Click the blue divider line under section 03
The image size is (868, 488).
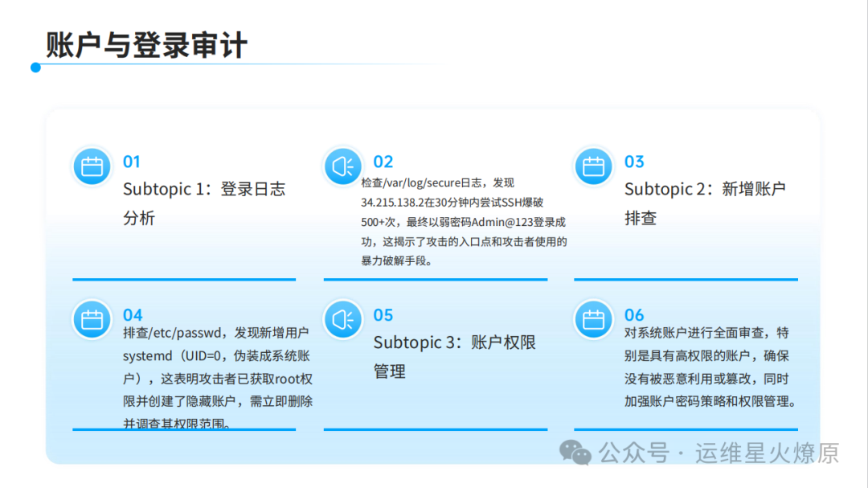coord(686,280)
